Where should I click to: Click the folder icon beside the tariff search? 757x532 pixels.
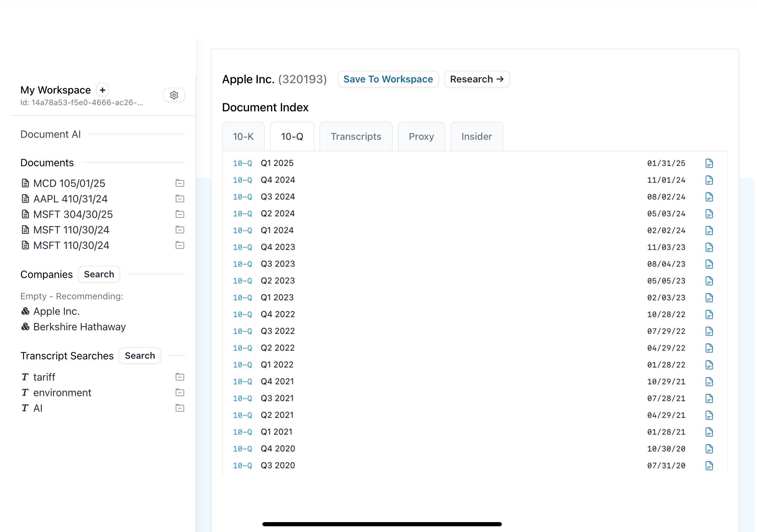180,377
